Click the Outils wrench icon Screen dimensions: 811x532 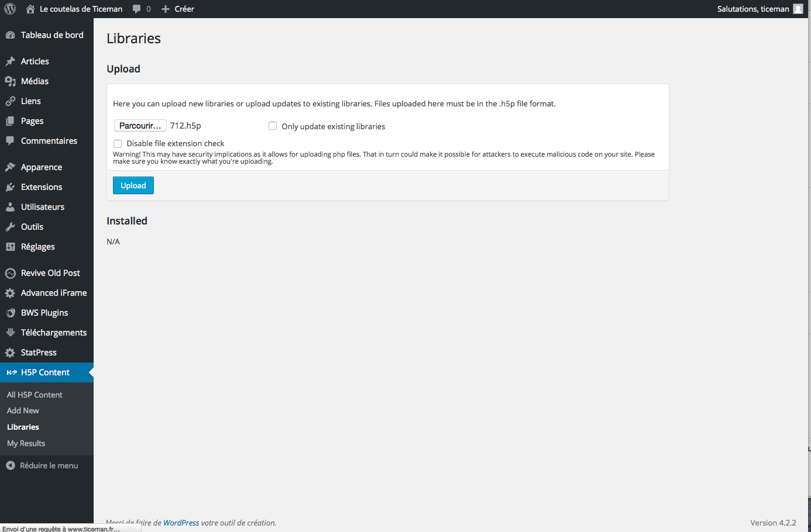pos(10,227)
